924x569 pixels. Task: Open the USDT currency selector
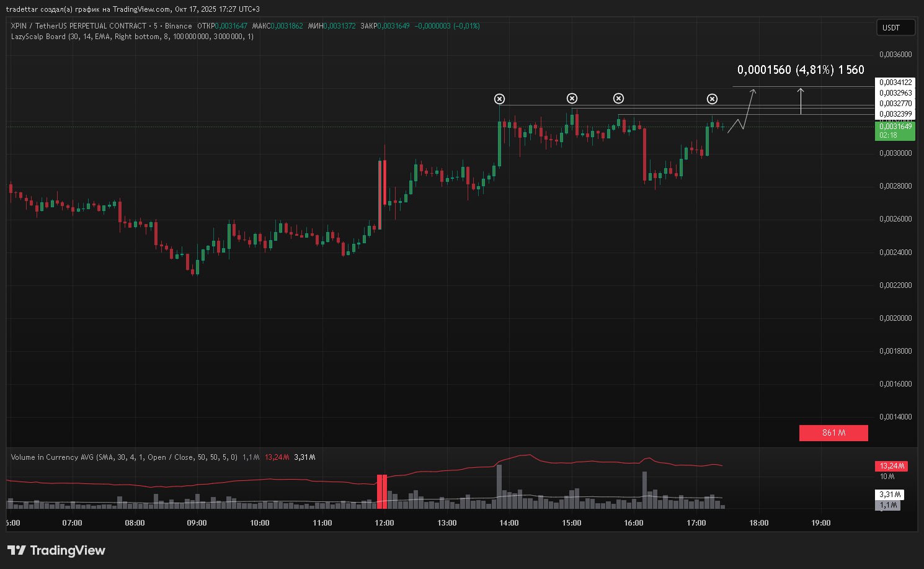(895, 27)
